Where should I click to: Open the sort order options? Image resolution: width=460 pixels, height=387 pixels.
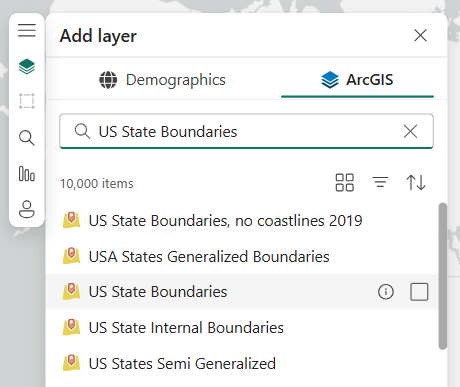(416, 183)
